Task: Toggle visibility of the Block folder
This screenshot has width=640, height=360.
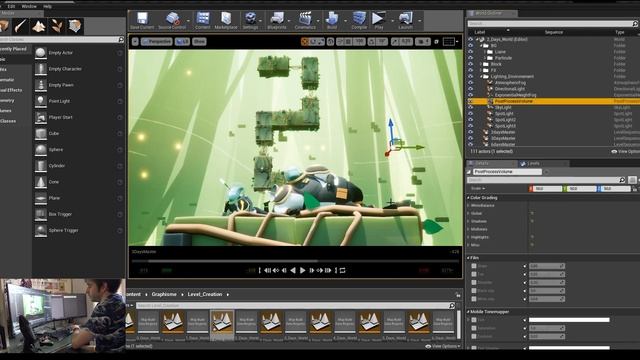Action: 471,64
